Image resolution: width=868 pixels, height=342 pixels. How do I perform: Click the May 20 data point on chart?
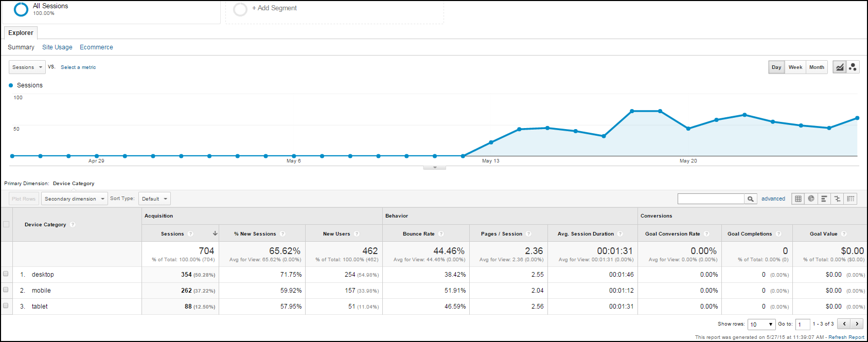[x=688, y=129]
